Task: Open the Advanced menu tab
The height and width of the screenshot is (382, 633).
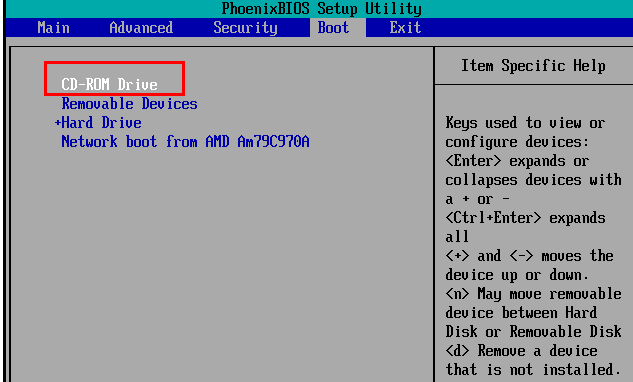Action: click(141, 27)
